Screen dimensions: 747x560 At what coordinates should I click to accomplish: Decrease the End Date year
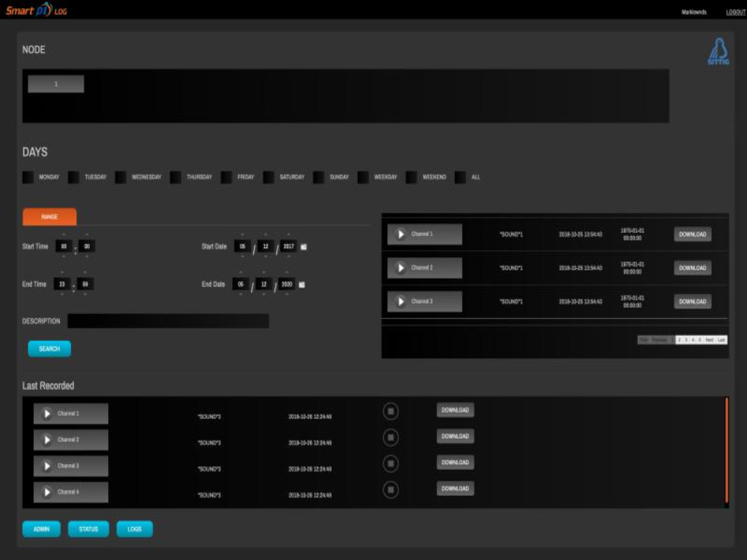coord(287,295)
